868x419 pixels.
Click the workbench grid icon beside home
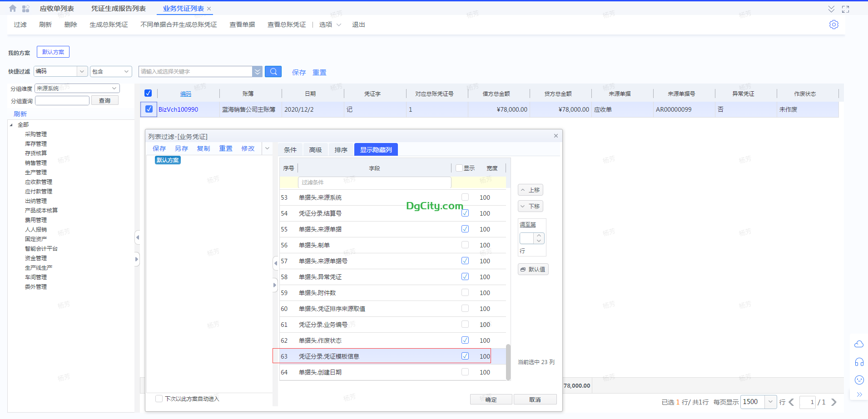26,8
